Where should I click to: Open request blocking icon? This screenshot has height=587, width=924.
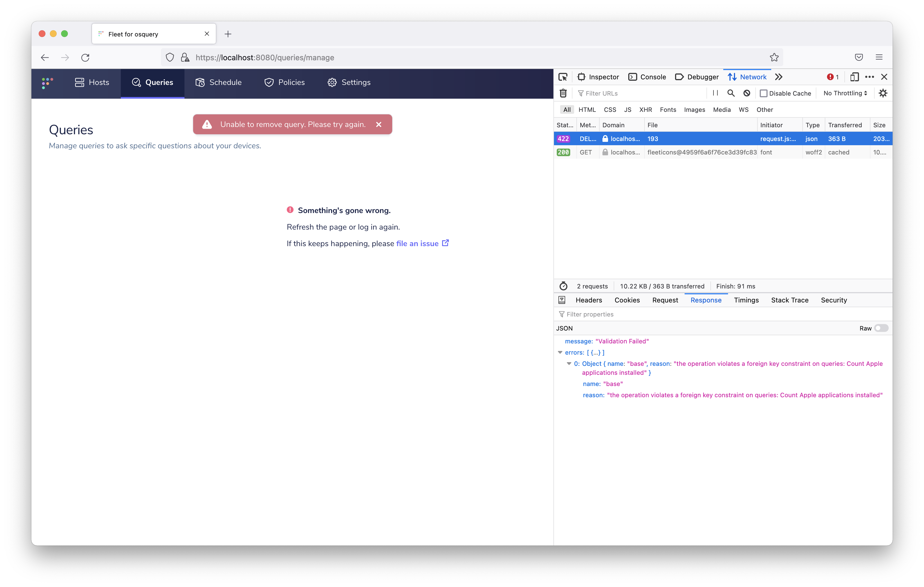point(747,93)
